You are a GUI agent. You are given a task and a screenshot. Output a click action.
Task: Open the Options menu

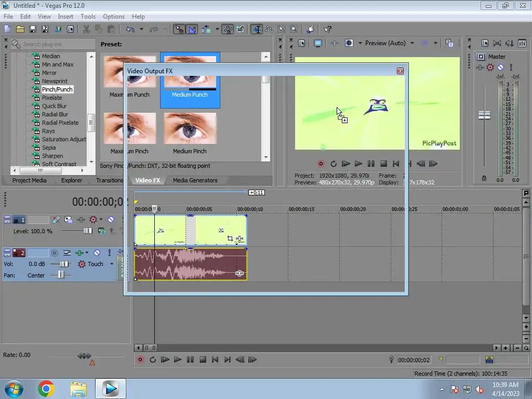114,16
